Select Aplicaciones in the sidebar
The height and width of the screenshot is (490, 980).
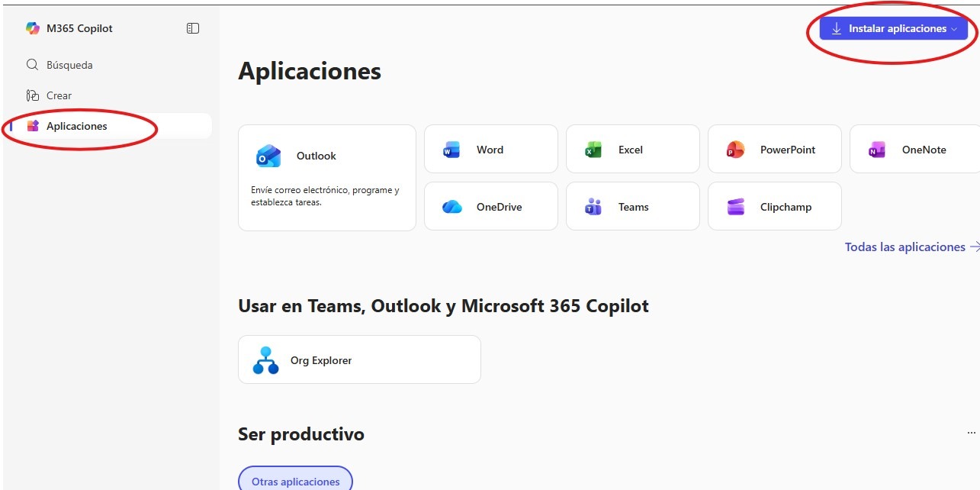point(75,125)
